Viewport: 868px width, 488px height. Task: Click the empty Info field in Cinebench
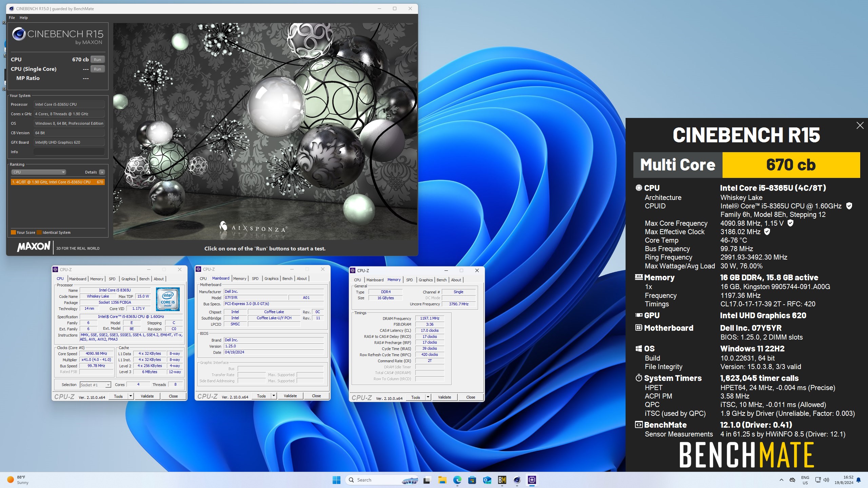pos(69,152)
